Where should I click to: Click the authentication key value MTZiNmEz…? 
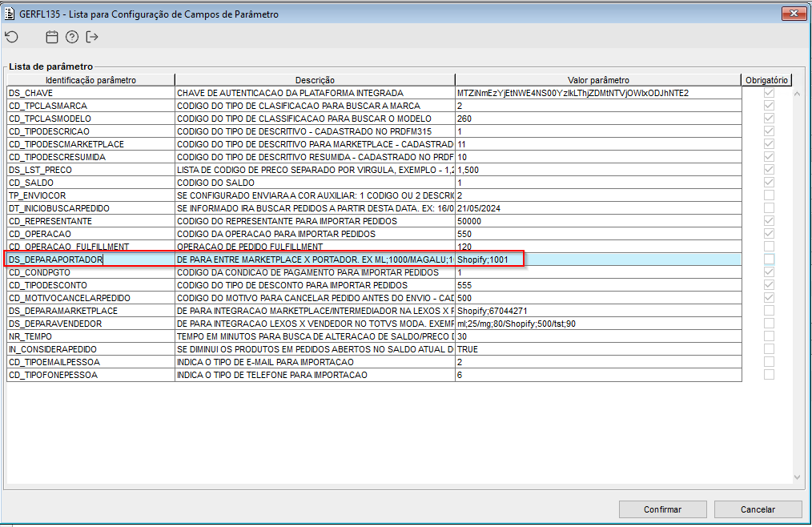point(598,93)
